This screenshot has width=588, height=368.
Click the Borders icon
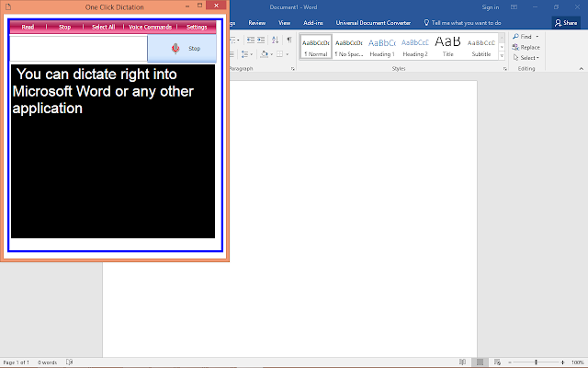coord(279,54)
